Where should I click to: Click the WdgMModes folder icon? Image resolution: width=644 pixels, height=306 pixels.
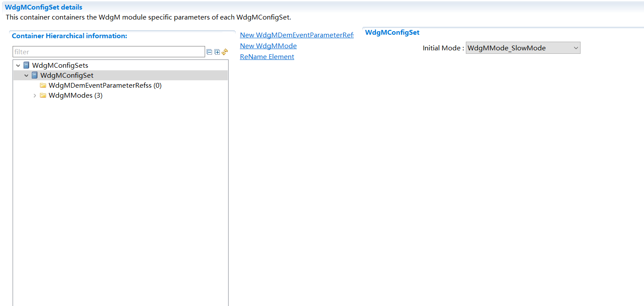pos(43,95)
